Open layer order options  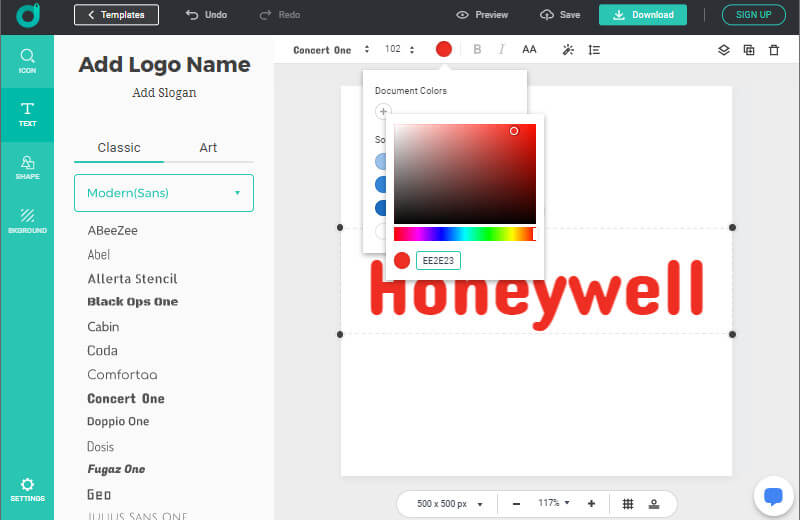pyautogui.click(x=723, y=49)
